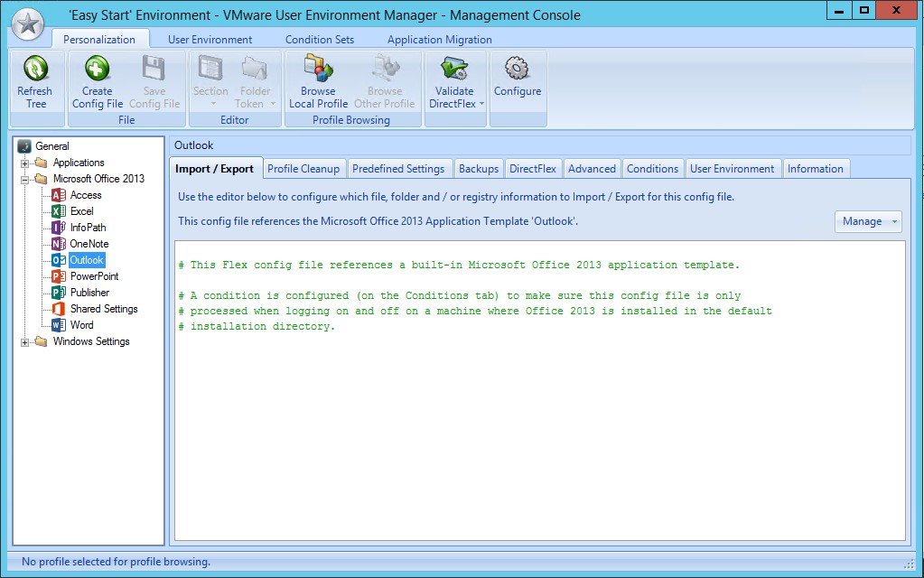The image size is (924, 578).
Task: Open the Application Migration ribbon tab
Action: 440,40
